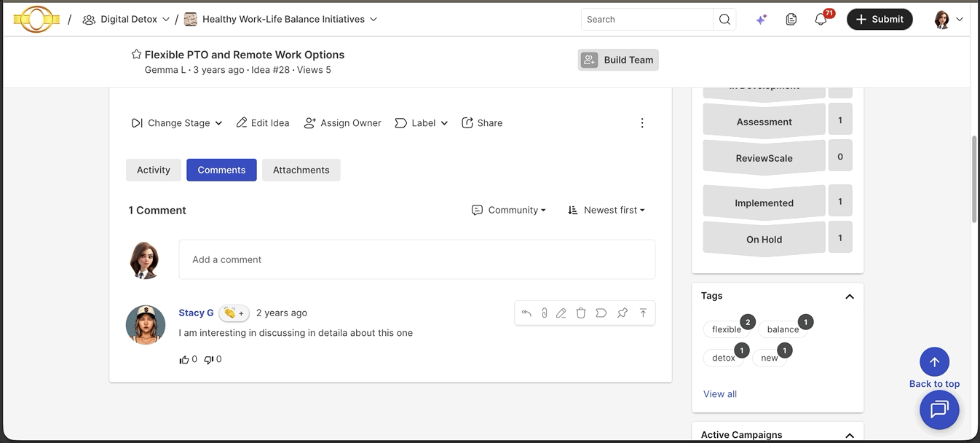Reply to Stacy G's comment
This screenshot has width=980, height=443.
point(526,313)
